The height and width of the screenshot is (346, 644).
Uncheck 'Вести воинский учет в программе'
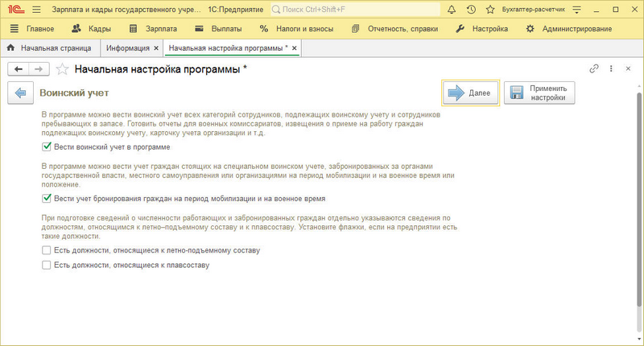(x=46, y=147)
